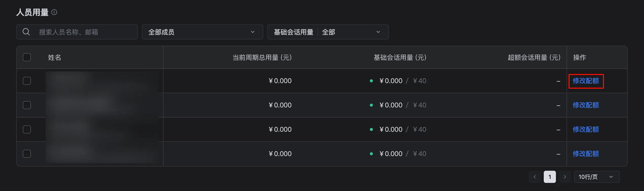644x191 pixels.
Task: Click green status dot in first row
Action: tap(371, 81)
